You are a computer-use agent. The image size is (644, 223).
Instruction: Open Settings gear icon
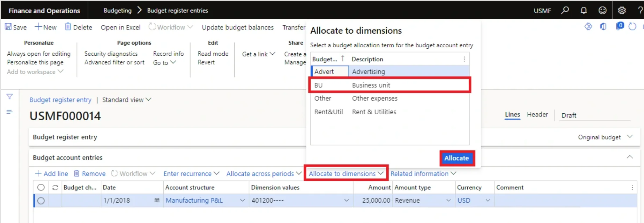622,10
